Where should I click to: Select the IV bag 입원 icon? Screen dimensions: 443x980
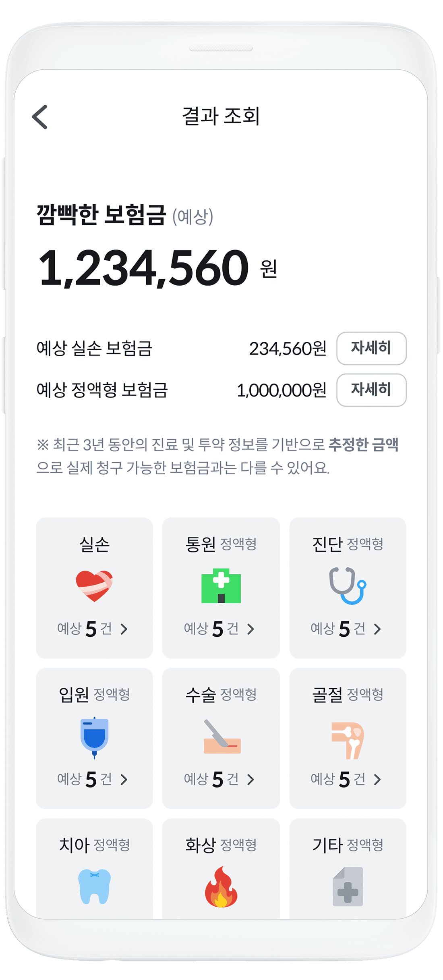pos(94,737)
